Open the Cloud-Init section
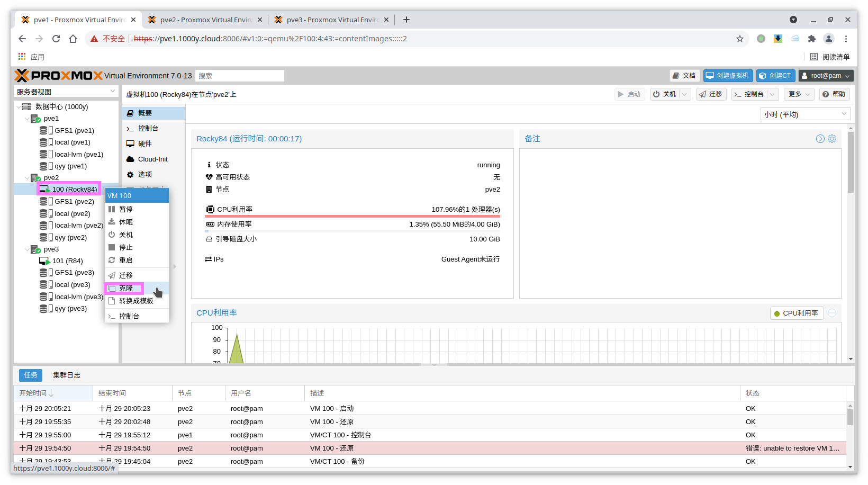This screenshot has width=868, height=485. tap(152, 159)
